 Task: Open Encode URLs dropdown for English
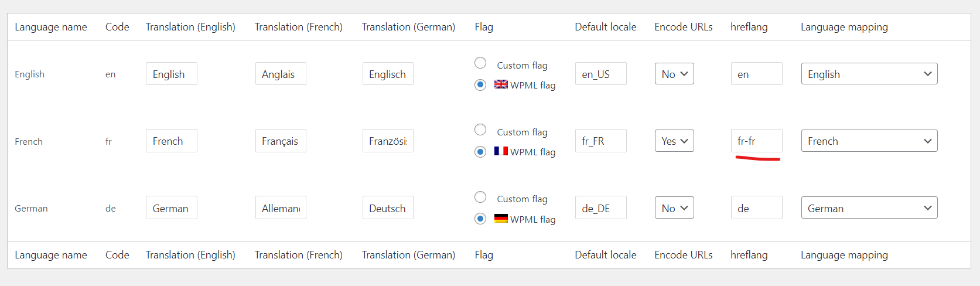pyautogui.click(x=674, y=74)
